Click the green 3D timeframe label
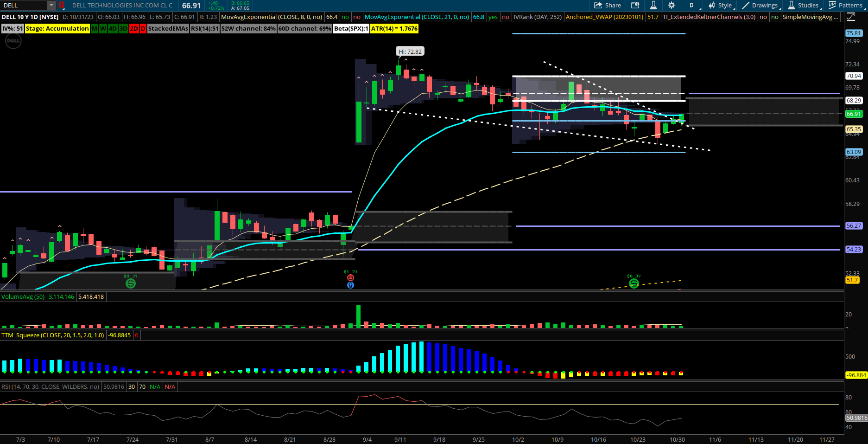This screenshot has height=444, width=868. click(123, 29)
